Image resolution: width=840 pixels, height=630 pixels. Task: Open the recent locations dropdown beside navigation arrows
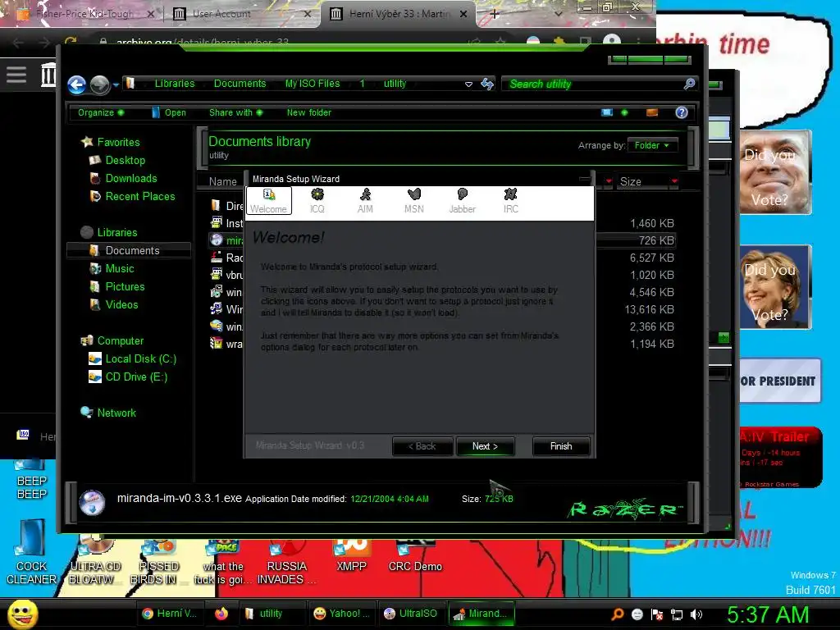(116, 84)
